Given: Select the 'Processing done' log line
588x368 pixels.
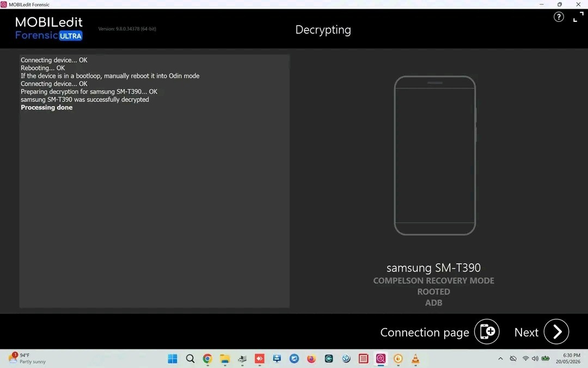Looking at the screenshot, I should pos(46,107).
